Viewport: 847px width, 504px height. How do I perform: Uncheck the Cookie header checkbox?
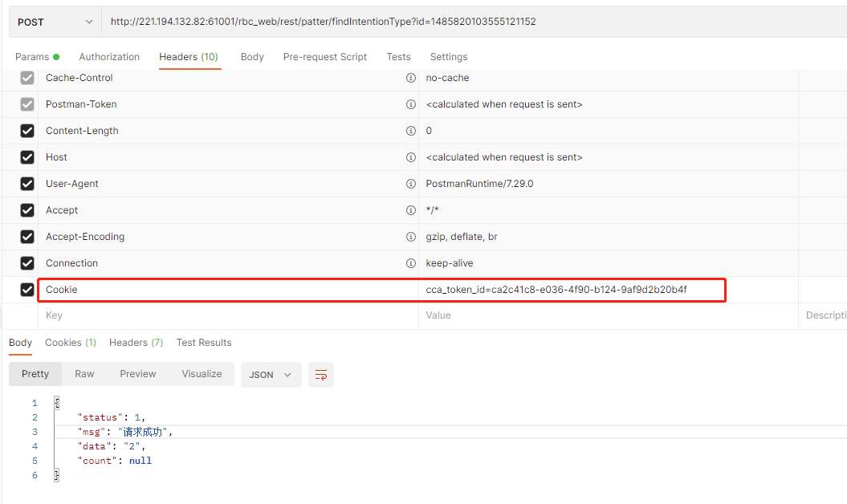point(26,290)
